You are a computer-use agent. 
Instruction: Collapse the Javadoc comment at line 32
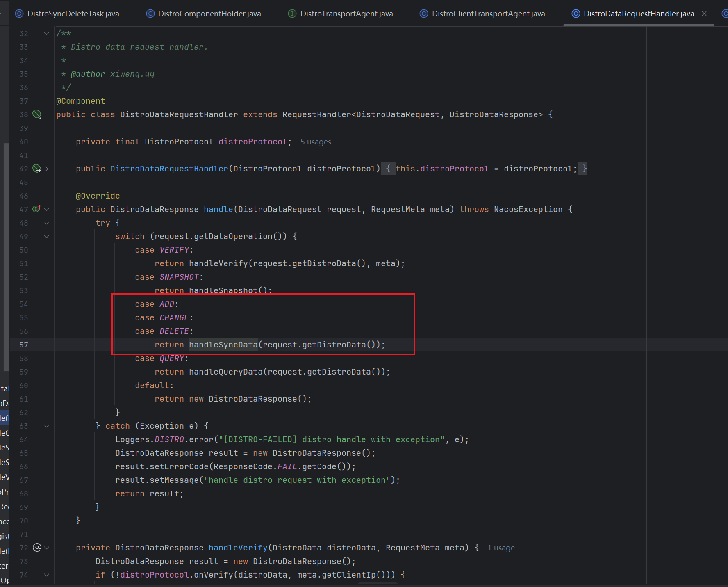[x=47, y=34]
